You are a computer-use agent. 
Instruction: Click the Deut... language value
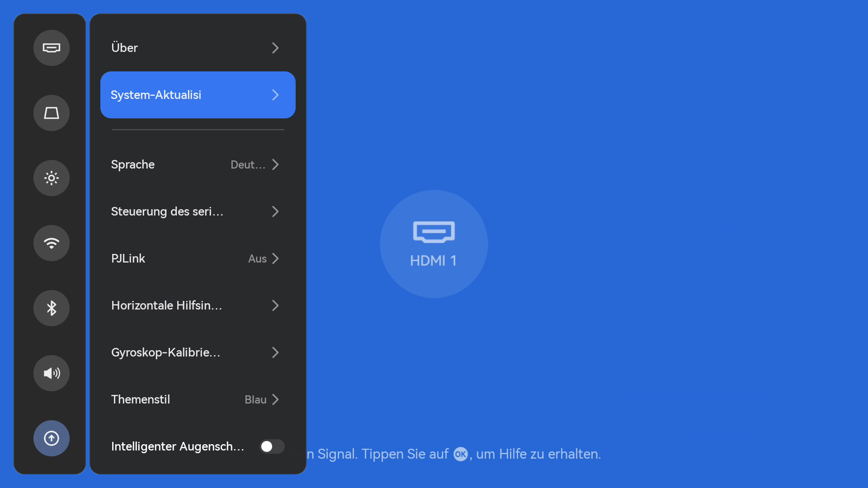[248, 164]
